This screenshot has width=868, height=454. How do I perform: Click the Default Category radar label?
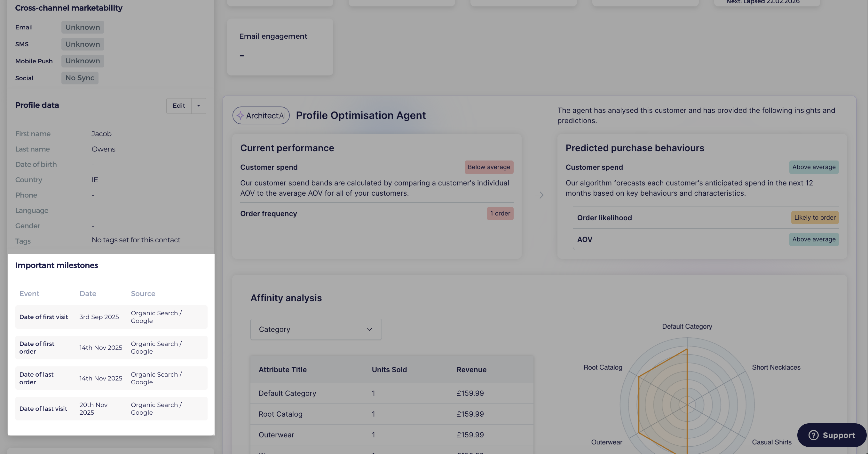(x=687, y=326)
